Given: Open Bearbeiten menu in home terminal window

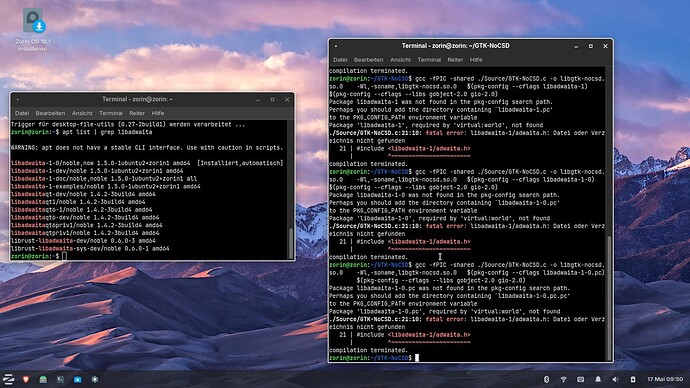Looking at the screenshot, I should click(50, 113).
